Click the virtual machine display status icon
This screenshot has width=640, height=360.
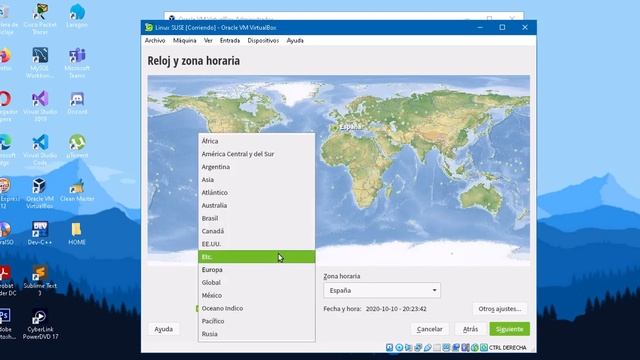coord(446,347)
